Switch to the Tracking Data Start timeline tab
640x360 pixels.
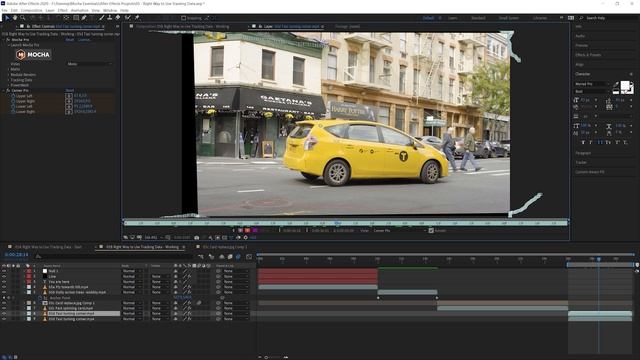48,247
